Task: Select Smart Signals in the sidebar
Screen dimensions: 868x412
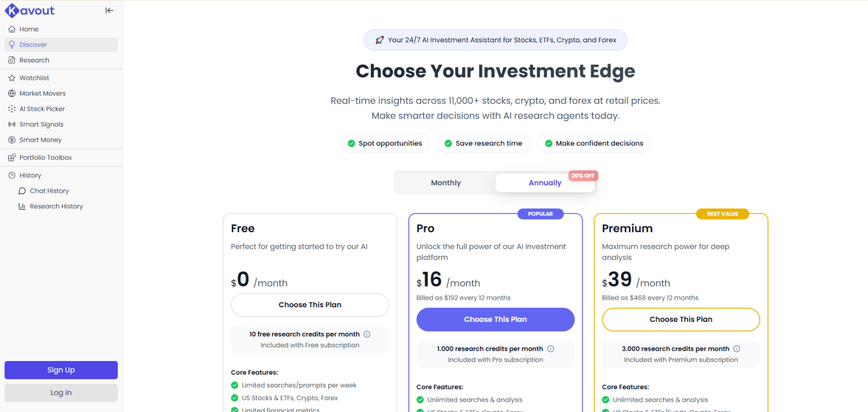Action: [41, 124]
